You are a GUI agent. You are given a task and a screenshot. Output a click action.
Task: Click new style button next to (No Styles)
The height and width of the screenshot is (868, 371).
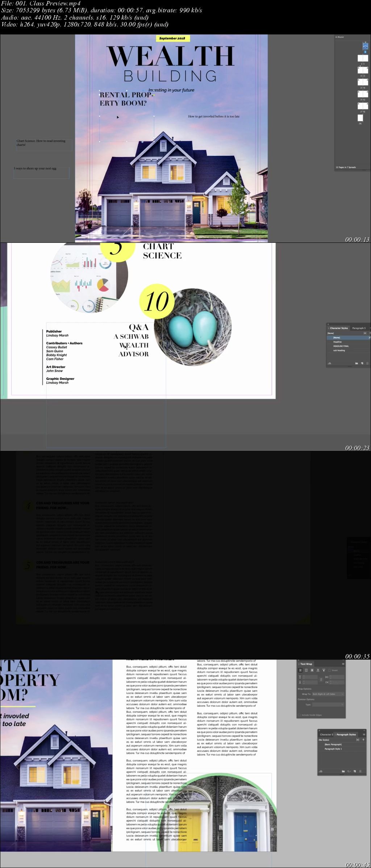[x=358, y=740]
